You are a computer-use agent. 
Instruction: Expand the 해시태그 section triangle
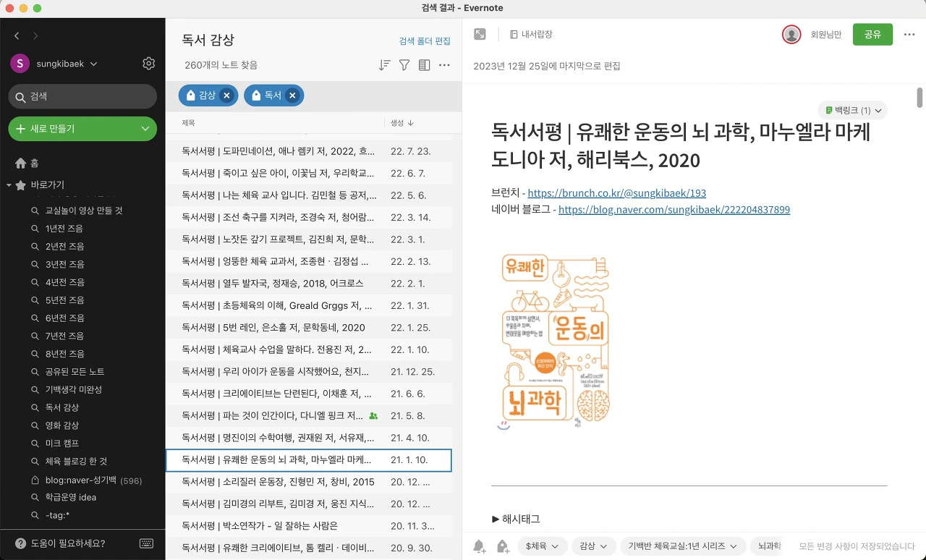pos(496,519)
